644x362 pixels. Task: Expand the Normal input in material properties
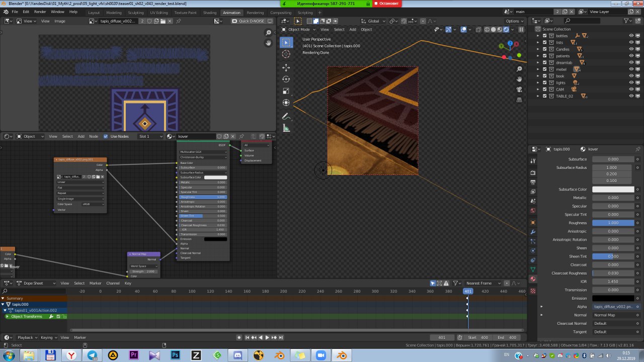coord(541,315)
